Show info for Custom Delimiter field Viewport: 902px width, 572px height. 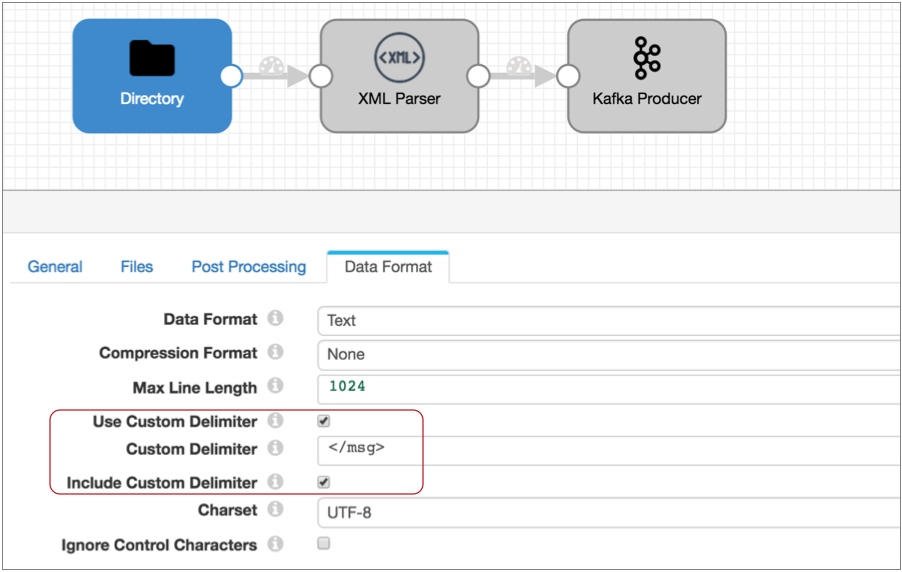click(x=275, y=449)
